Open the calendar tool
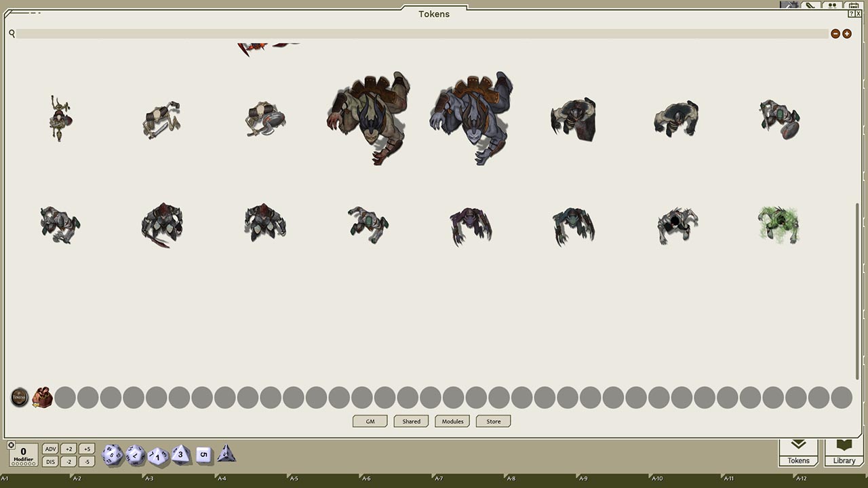The height and width of the screenshot is (488, 868). click(x=853, y=5)
